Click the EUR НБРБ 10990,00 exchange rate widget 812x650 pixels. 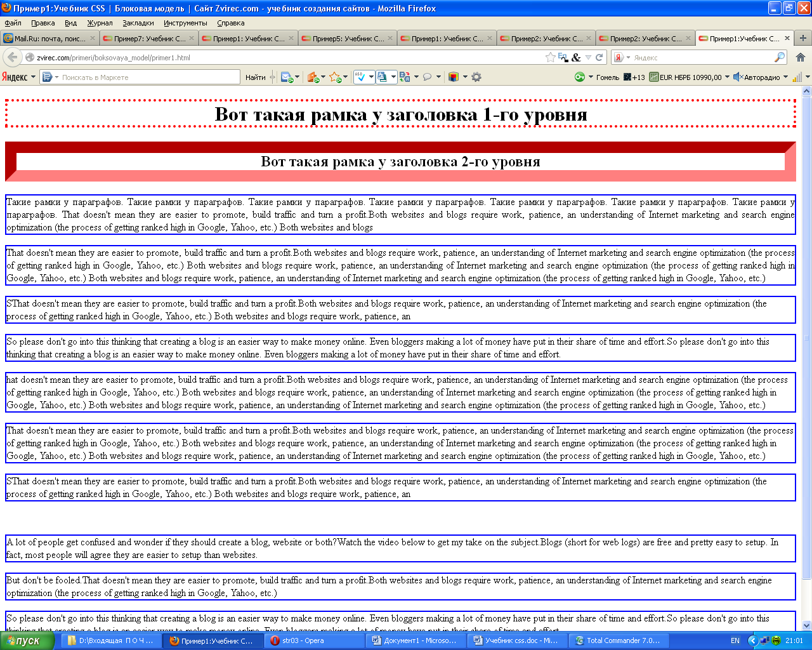click(x=685, y=77)
